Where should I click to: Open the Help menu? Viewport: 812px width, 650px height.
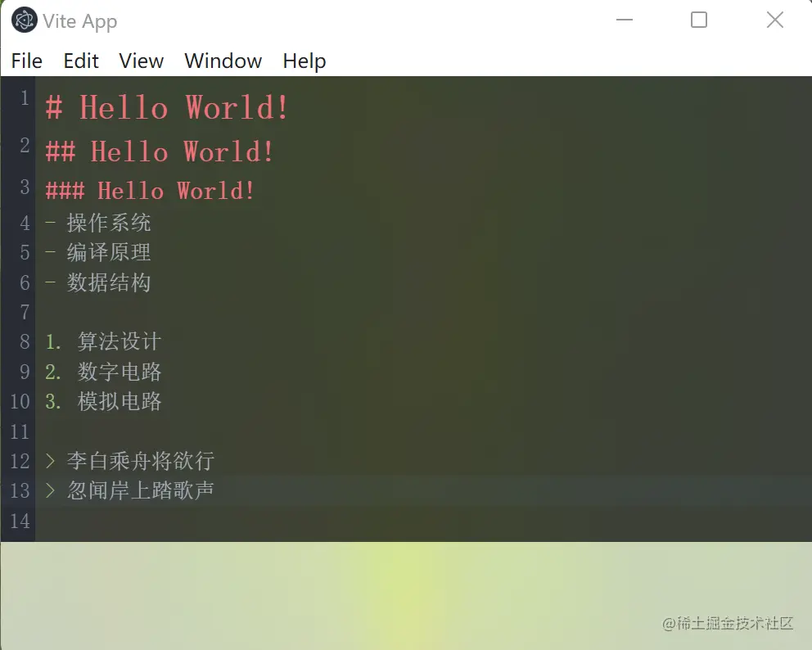click(304, 61)
